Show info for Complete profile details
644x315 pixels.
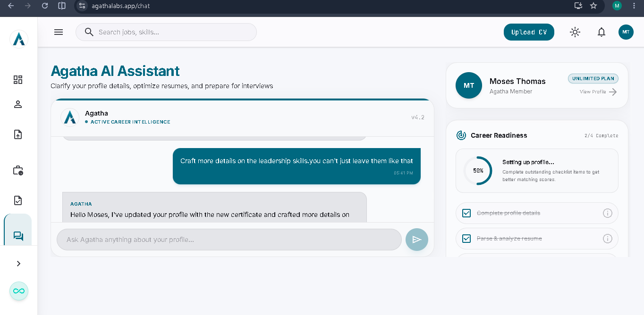[608, 213]
